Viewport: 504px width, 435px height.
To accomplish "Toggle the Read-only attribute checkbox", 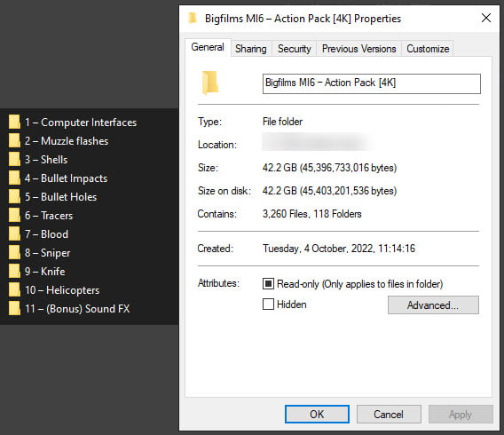I will (x=268, y=284).
